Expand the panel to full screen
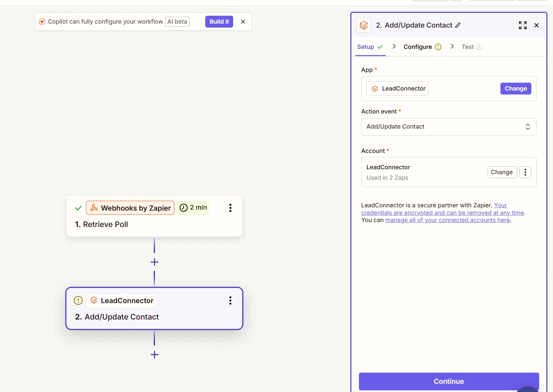 pos(523,25)
